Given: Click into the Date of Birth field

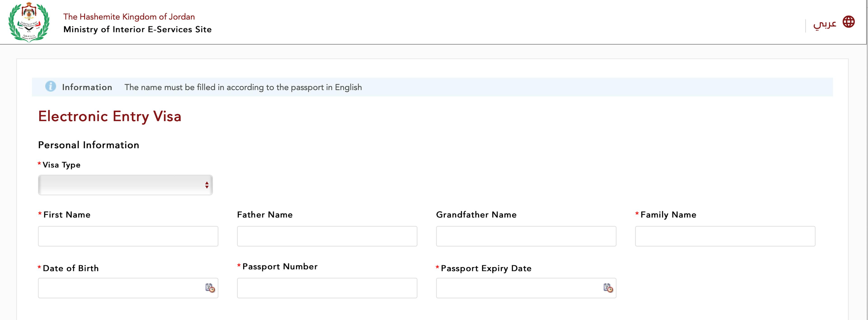Looking at the screenshot, I should click(x=128, y=288).
